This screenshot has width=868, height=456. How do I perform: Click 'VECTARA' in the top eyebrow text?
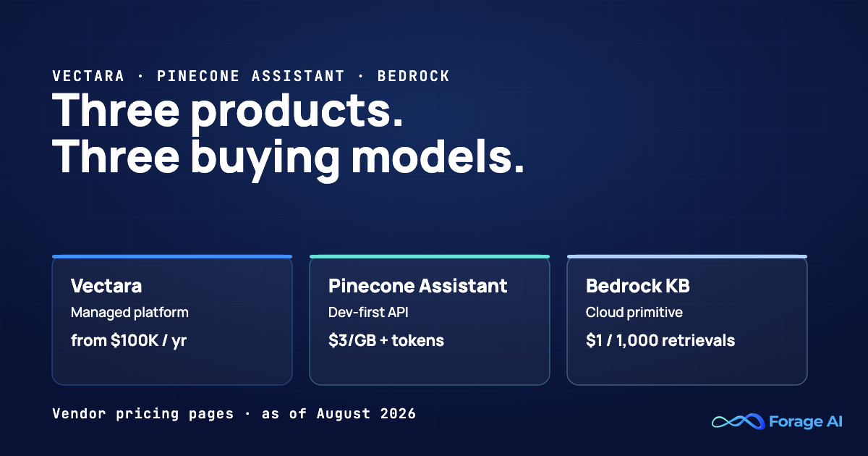point(88,76)
